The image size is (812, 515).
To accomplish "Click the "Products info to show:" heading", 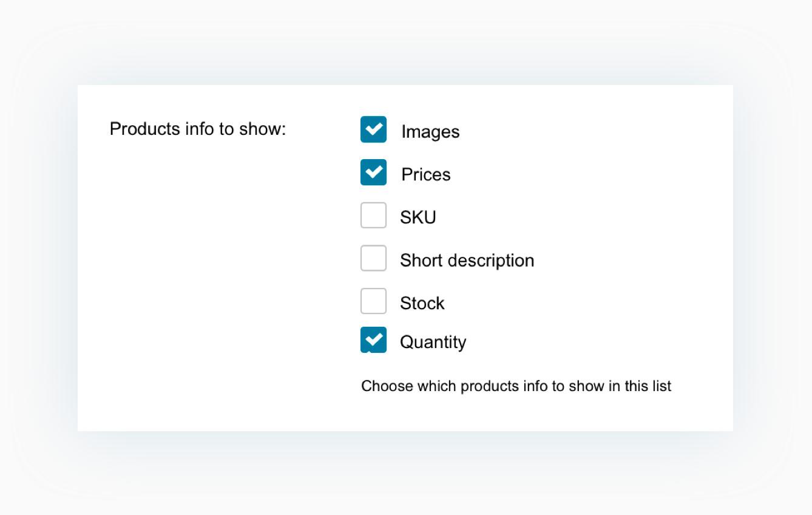I will pos(198,129).
